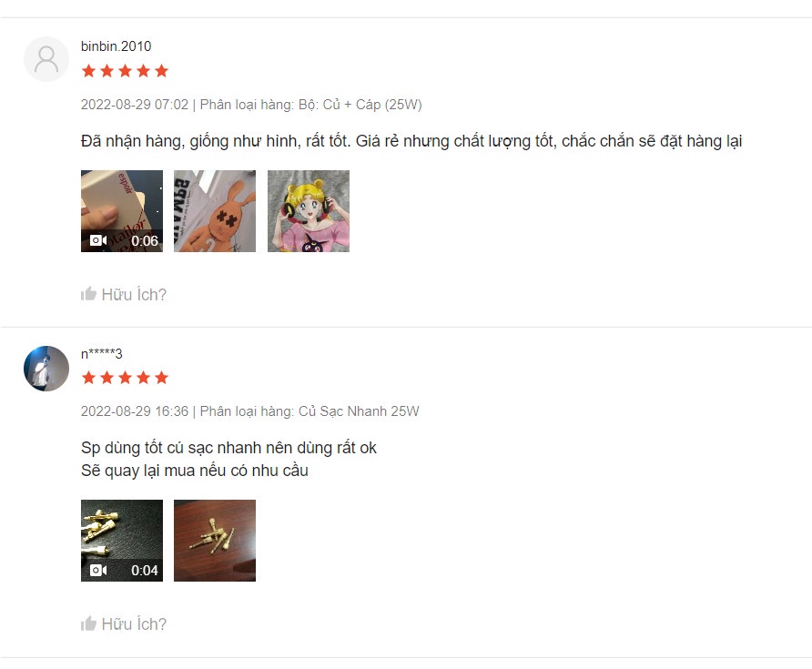Click the Bộ: Củ + Cáp (25W) variation text
812x669 pixels.
tap(360, 105)
